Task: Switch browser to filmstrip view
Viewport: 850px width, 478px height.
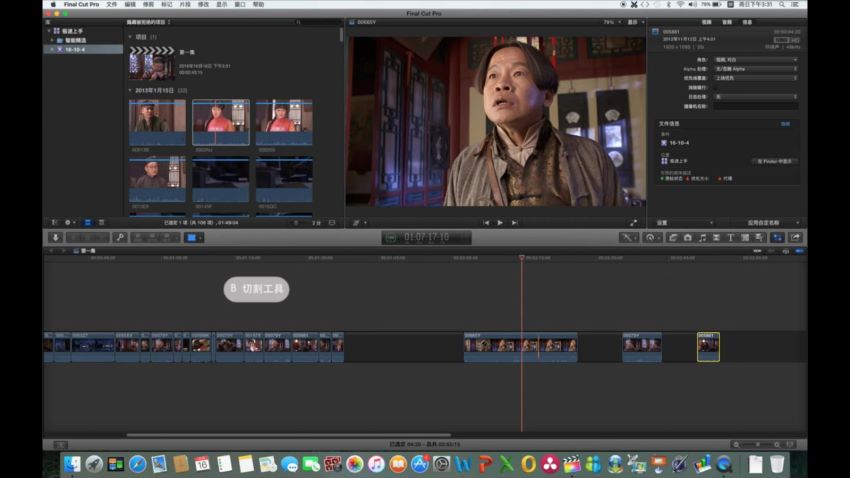Action: point(87,222)
